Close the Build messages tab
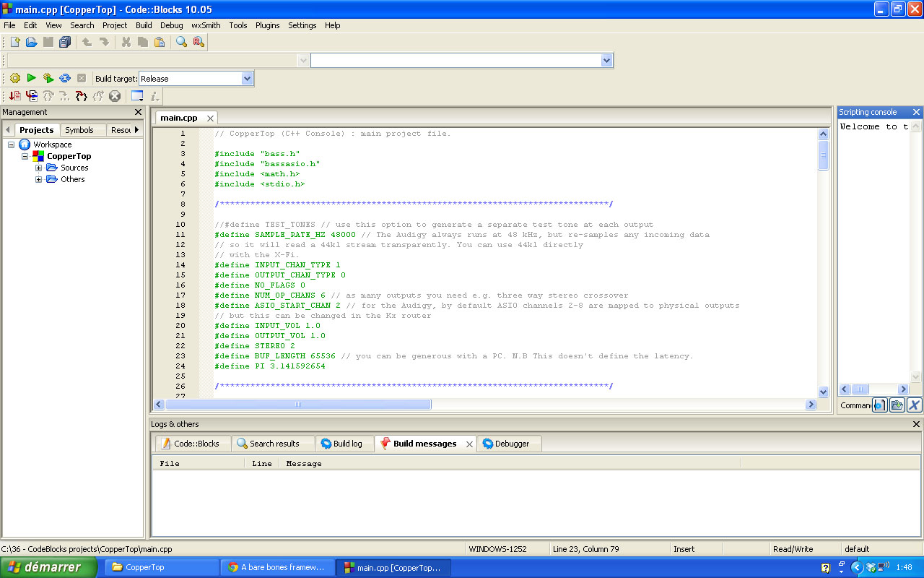 click(x=469, y=444)
